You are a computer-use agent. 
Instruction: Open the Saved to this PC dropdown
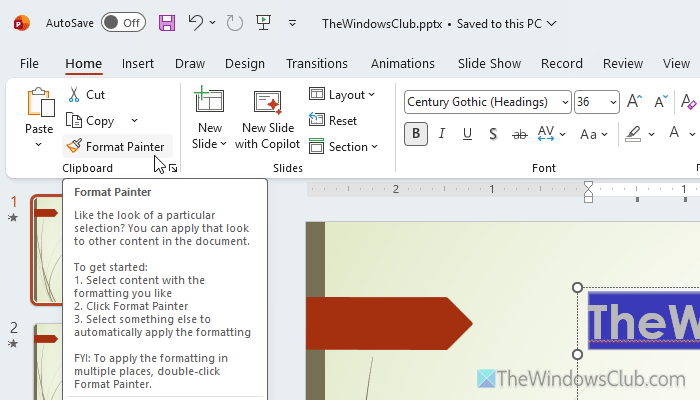pyautogui.click(x=507, y=24)
